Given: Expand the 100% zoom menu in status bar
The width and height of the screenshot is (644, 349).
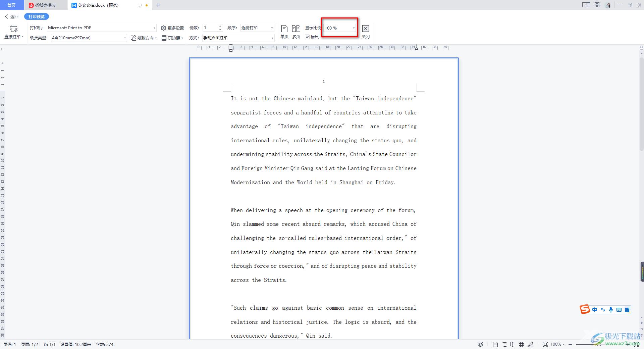Looking at the screenshot, I should click(563, 344).
